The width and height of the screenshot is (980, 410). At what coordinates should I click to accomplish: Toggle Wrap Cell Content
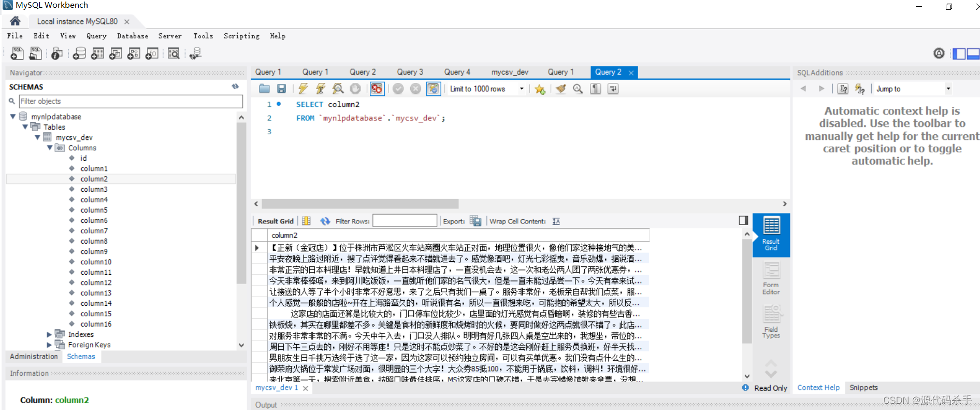556,221
